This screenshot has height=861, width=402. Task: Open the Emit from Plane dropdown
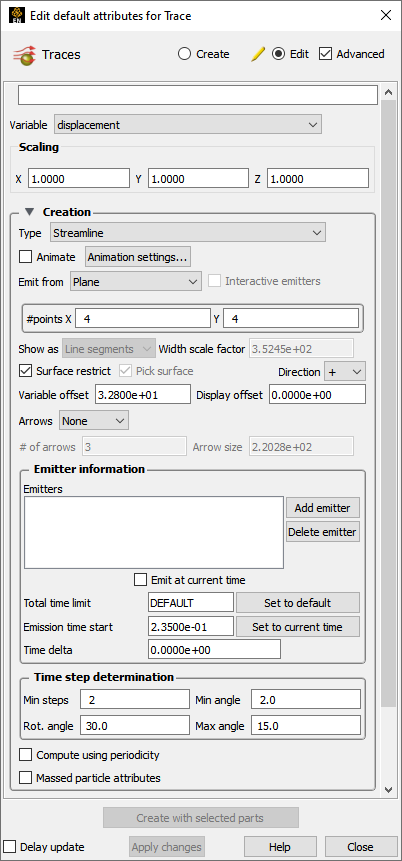(x=136, y=281)
